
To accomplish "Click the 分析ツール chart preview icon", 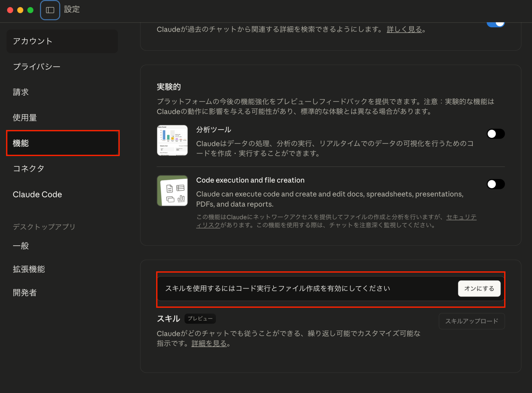I will (172, 140).
